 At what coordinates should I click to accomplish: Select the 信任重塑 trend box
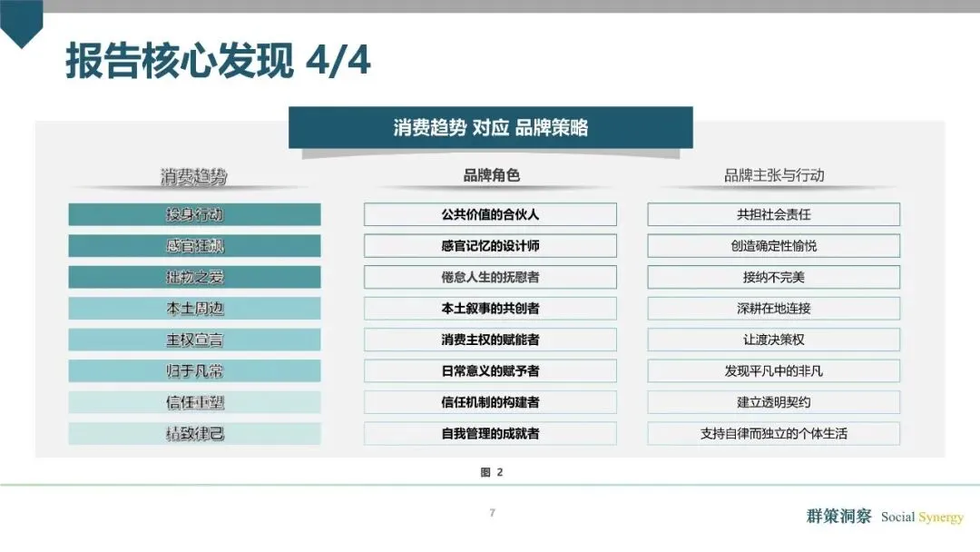195,402
